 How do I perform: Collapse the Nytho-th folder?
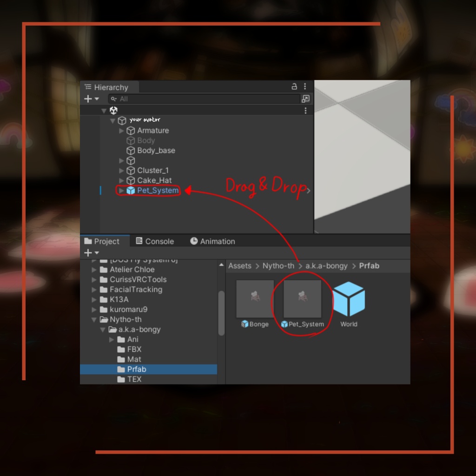pos(94,320)
